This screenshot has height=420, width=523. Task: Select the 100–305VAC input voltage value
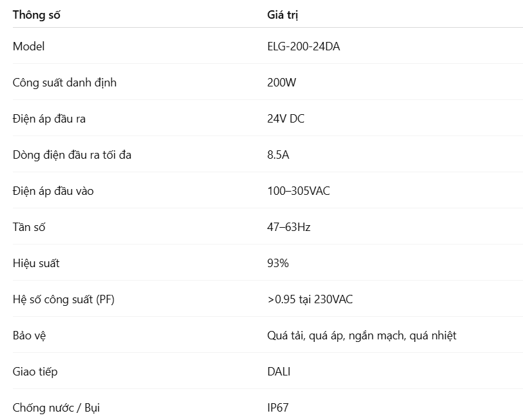coord(299,191)
